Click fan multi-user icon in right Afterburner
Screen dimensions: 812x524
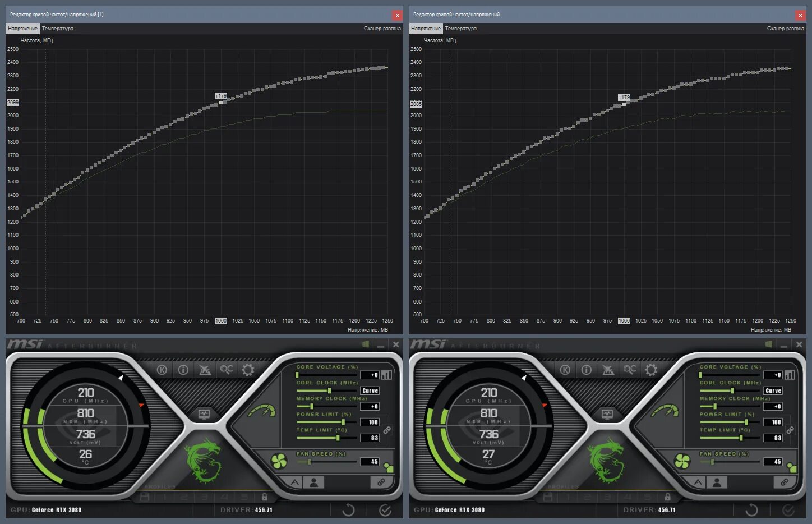point(792,467)
